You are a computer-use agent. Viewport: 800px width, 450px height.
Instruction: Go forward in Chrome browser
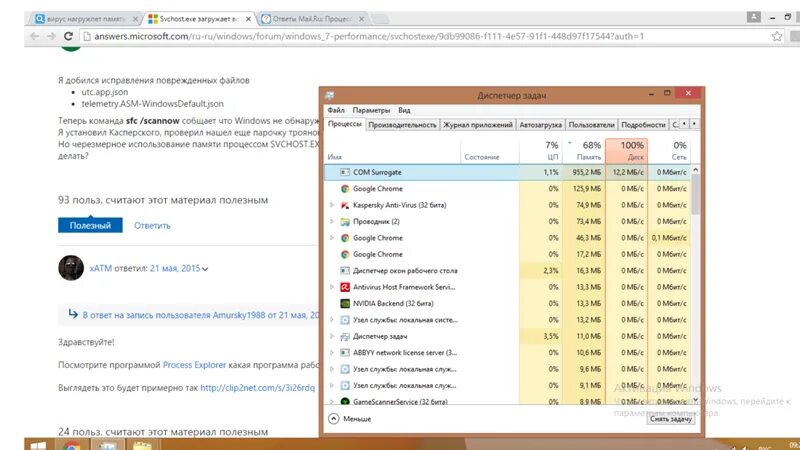point(51,36)
